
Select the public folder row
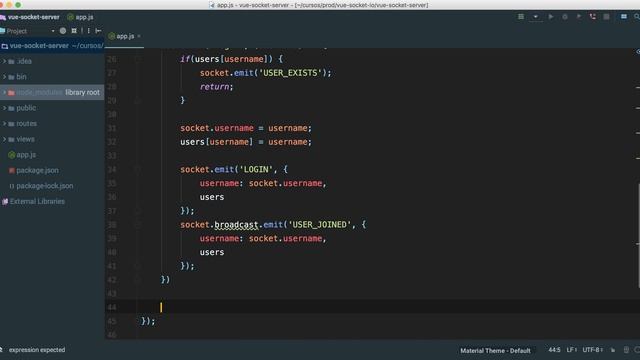52,108
